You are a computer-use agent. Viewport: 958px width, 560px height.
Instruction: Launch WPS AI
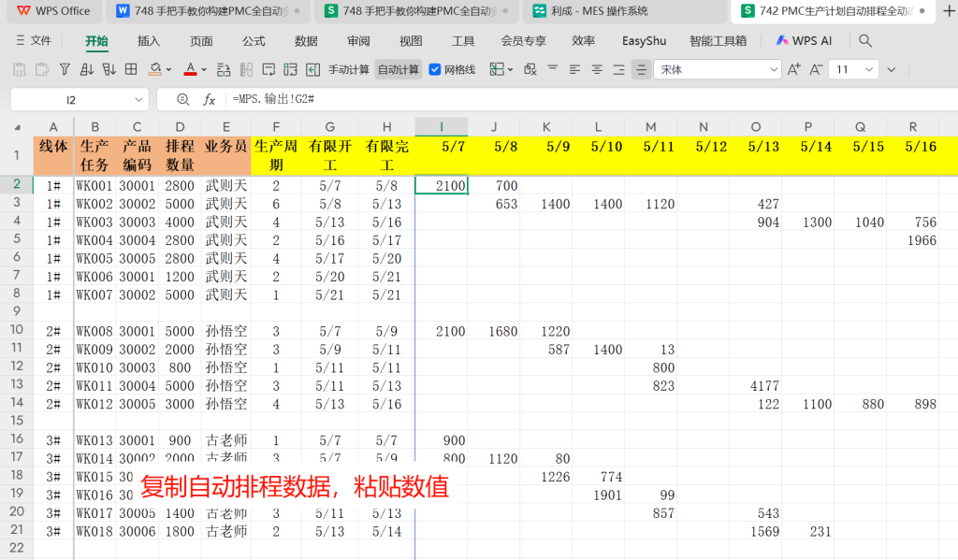click(x=804, y=41)
